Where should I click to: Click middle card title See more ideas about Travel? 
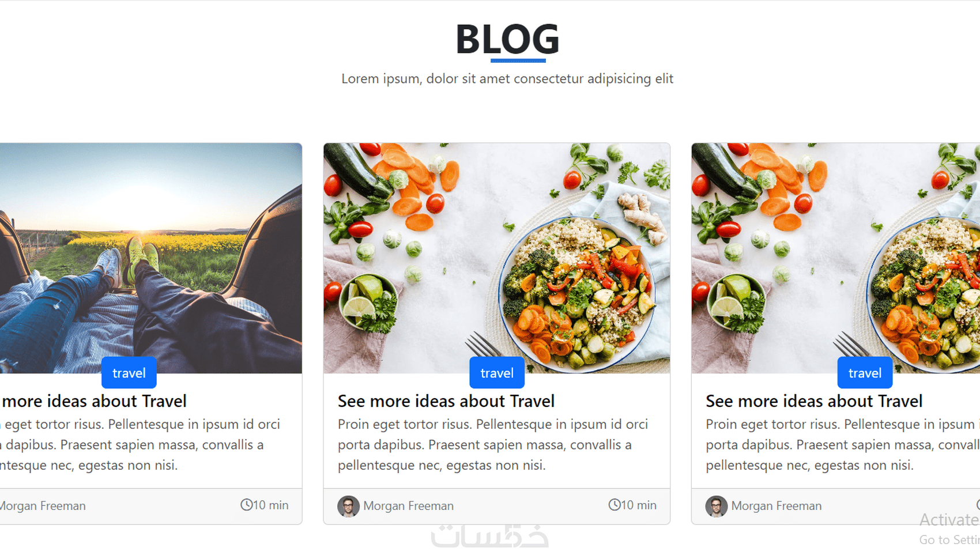(x=446, y=401)
